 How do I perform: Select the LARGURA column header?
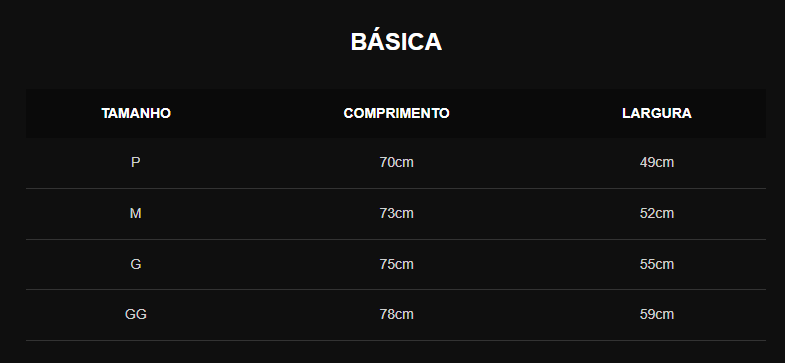click(x=656, y=113)
